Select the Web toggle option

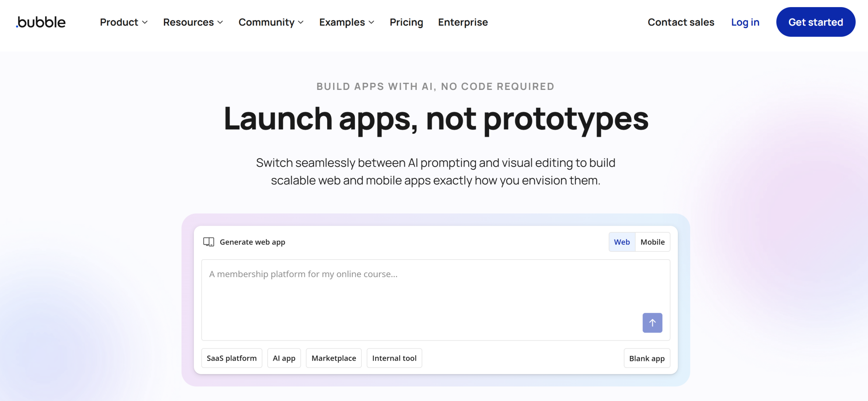[622, 242]
